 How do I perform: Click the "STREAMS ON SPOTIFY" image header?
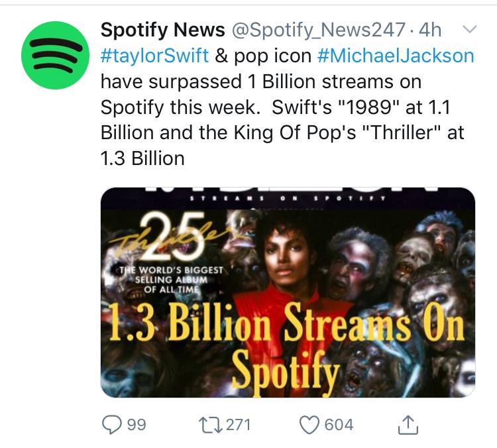click(288, 198)
